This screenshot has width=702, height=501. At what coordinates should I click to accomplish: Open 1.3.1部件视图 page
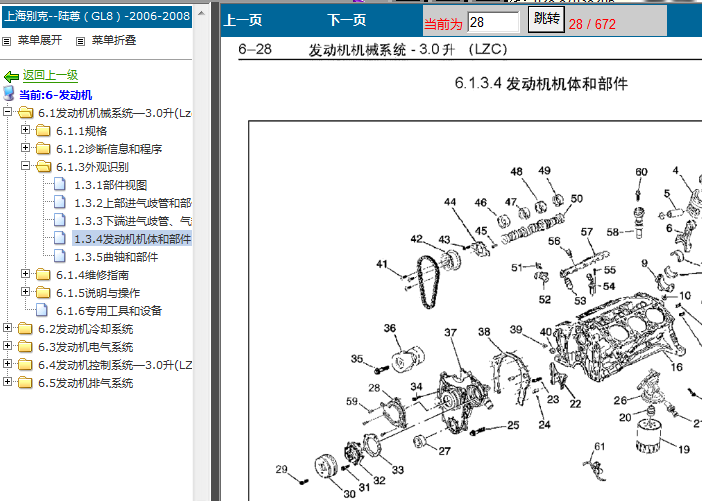111,185
